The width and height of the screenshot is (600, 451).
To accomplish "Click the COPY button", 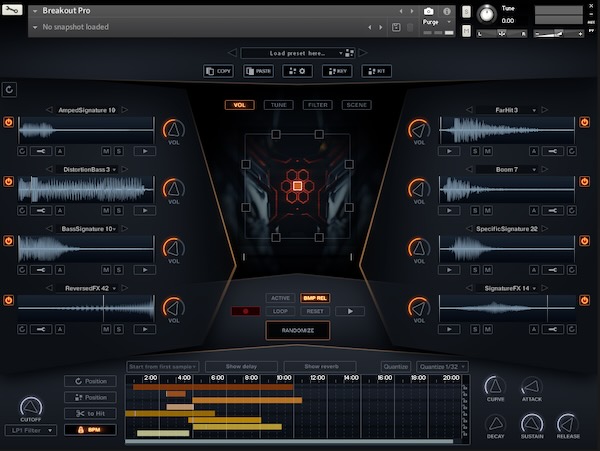I will point(218,71).
